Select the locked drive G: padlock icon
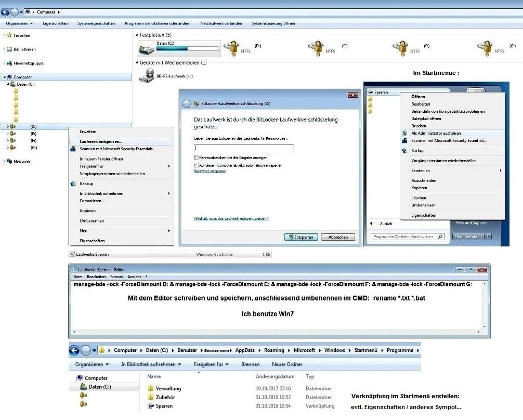Image resolution: width=523 pixels, height=420 pixels. (x=485, y=48)
